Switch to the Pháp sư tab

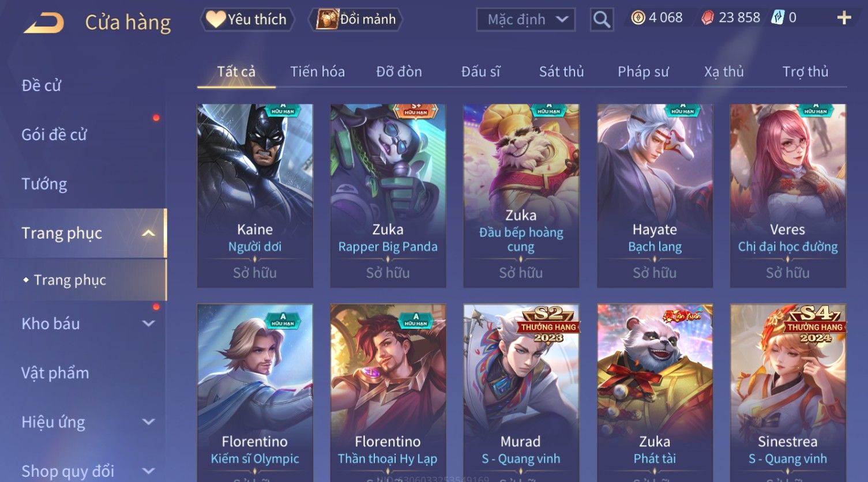click(643, 71)
